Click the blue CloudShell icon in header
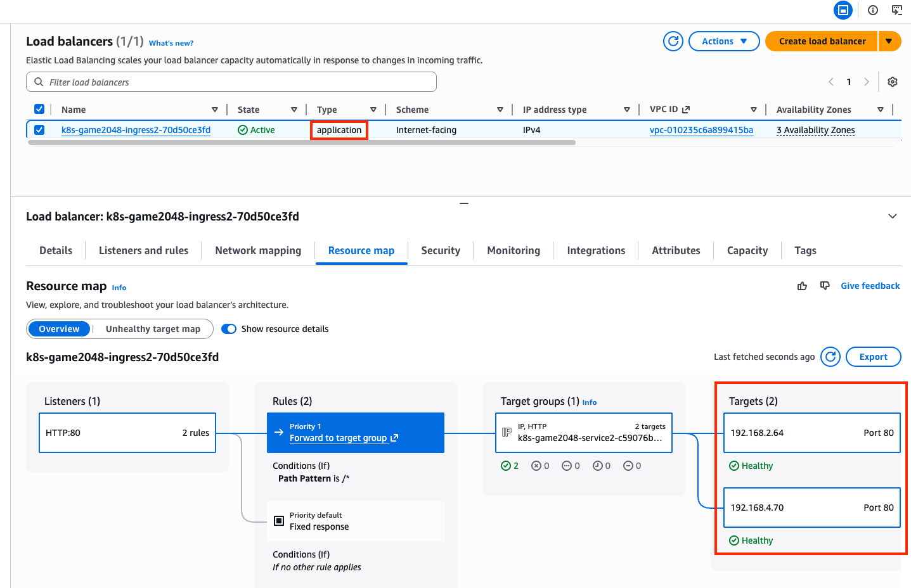The height and width of the screenshot is (588, 911). pos(843,10)
